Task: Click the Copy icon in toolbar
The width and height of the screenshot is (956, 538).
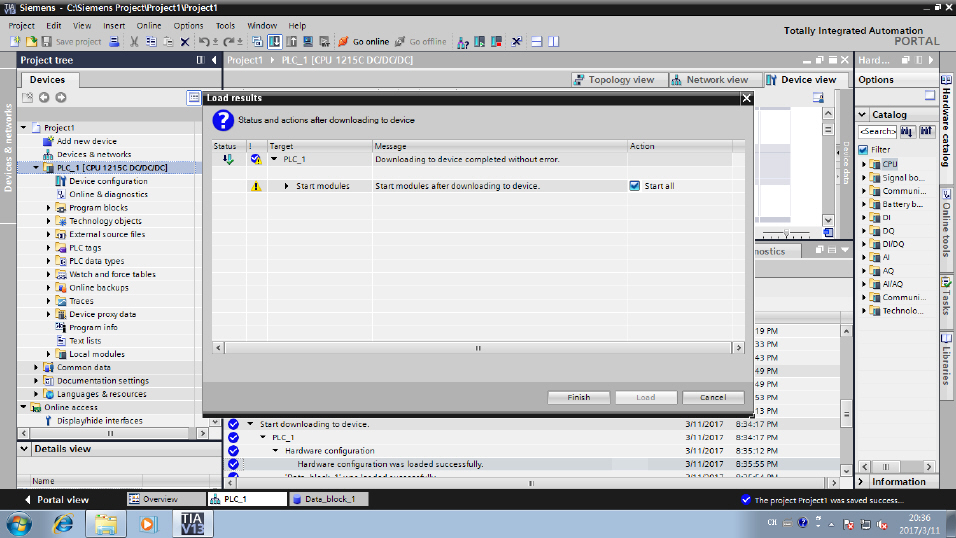Action: click(151, 41)
